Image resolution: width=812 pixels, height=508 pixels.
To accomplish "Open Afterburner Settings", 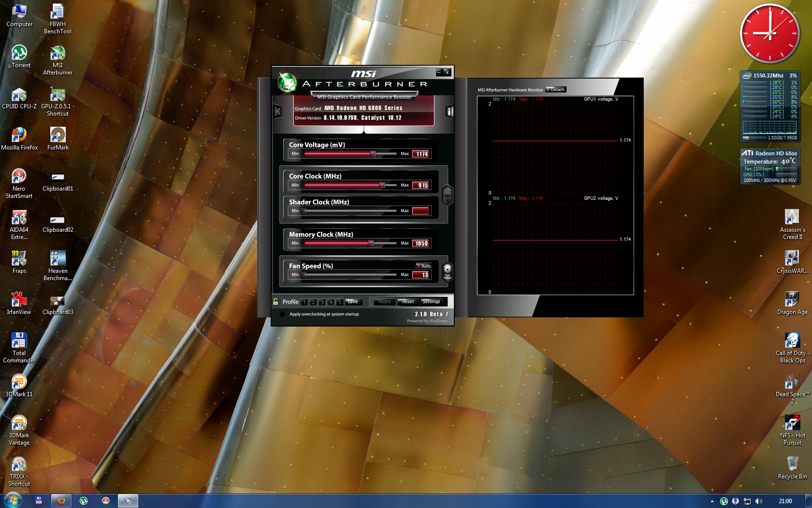I will (431, 302).
